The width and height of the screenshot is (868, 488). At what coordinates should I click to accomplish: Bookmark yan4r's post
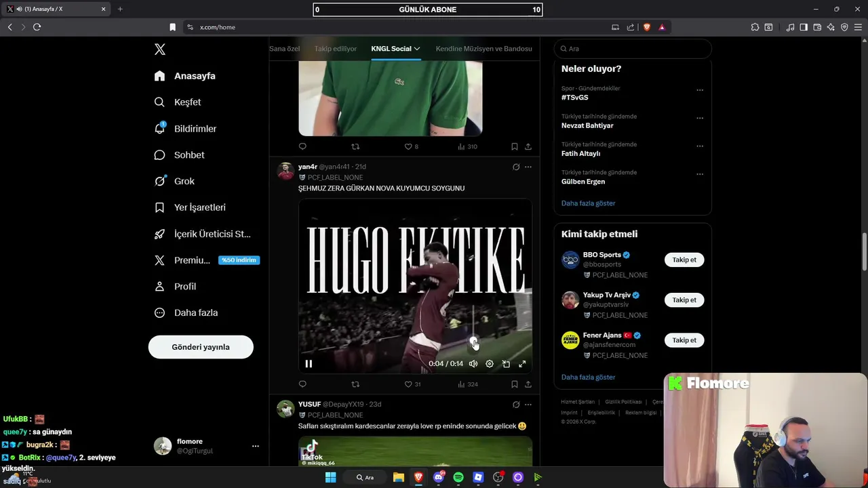click(515, 384)
